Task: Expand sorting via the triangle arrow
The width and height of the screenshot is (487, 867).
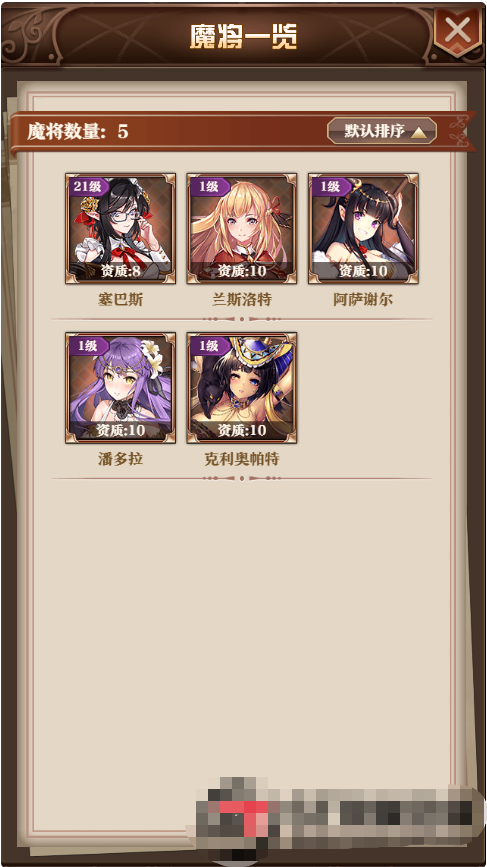Action: pos(420,132)
